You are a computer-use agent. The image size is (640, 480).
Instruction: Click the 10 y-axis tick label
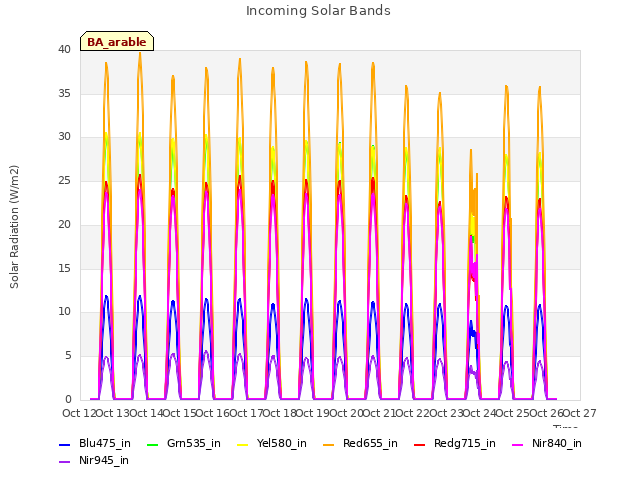(64, 312)
